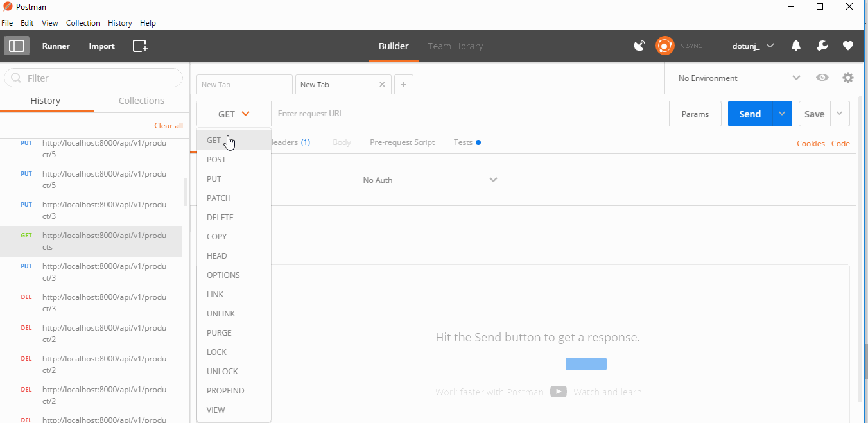
Task: Open the Code link
Action: [x=840, y=144]
